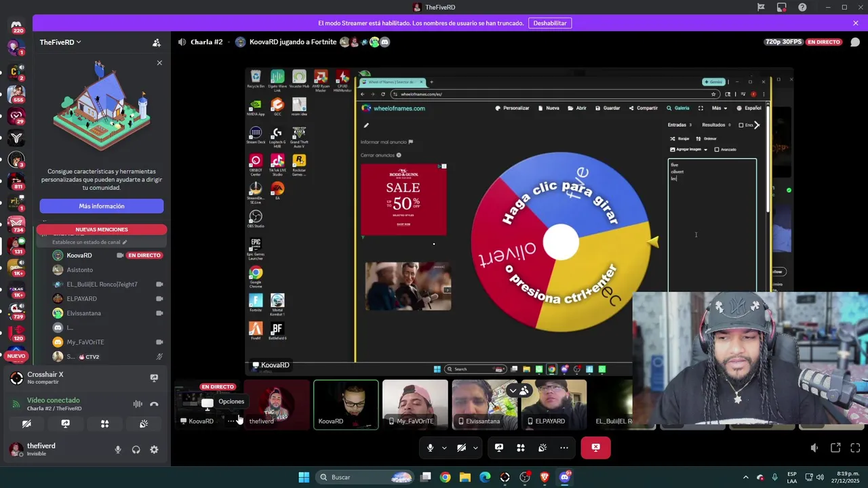Expand microphone options arrow in call bar
The width and height of the screenshot is (868, 488).
click(x=444, y=447)
